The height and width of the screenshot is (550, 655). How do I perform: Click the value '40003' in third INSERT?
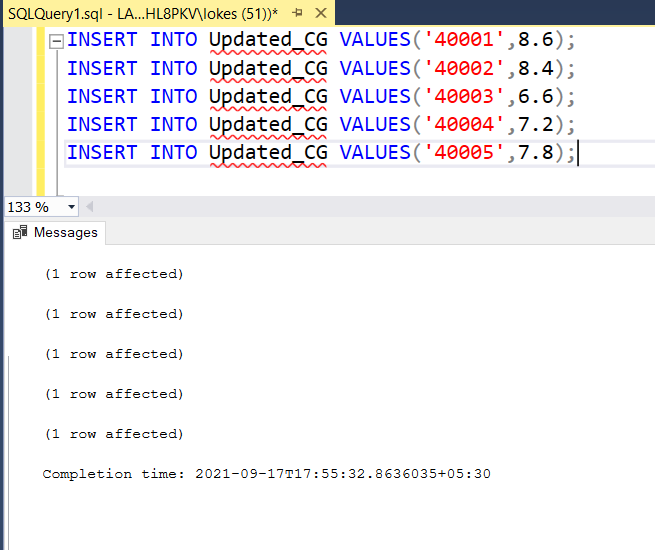point(464,96)
